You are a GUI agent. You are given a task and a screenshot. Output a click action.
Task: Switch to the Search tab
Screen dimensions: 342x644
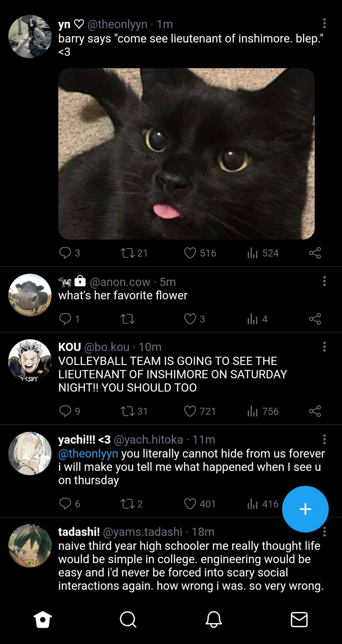click(128, 619)
